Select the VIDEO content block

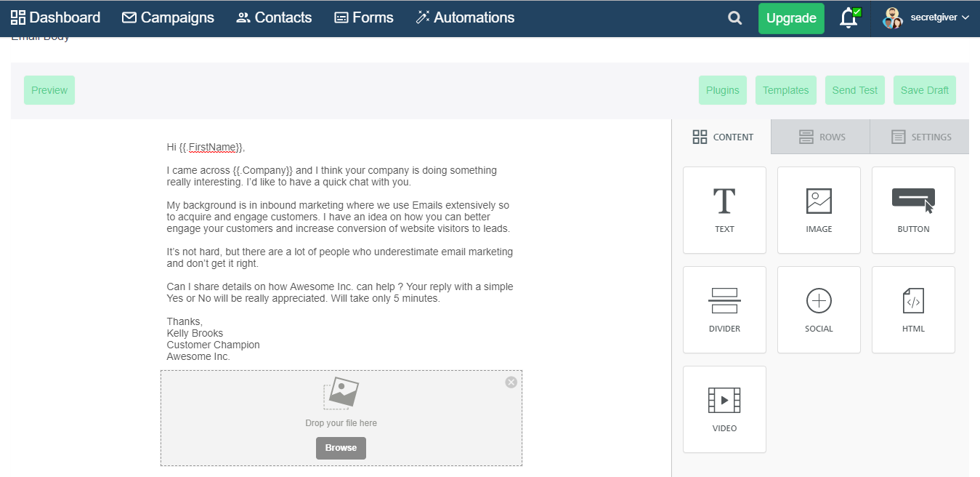coord(724,409)
